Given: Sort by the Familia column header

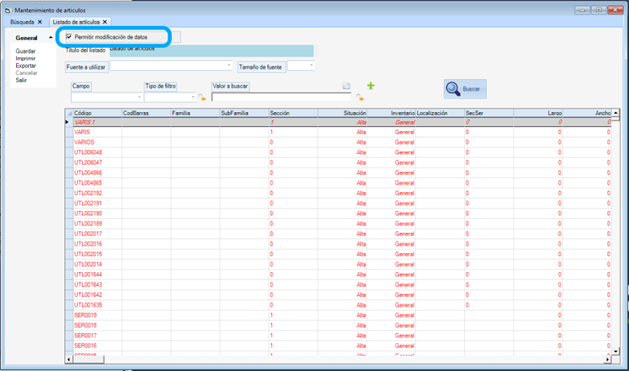Looking at the screenshot, I should pyautogui.click(x=195, y=113).
